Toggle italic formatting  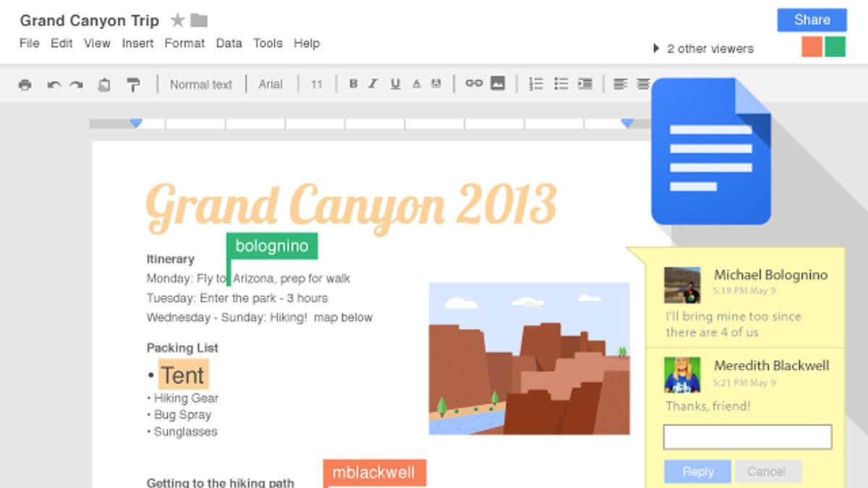coord(373,84)
